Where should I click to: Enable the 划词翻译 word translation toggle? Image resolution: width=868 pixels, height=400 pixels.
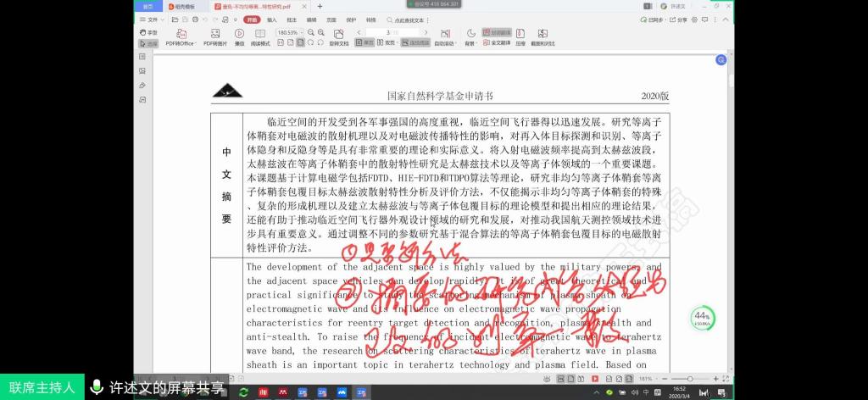497,32
